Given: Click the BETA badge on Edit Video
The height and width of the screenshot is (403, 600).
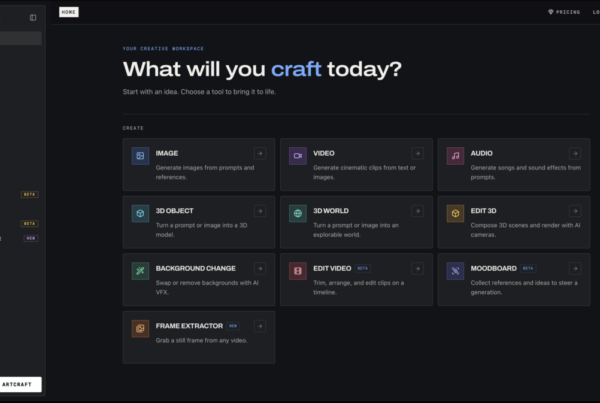Looking at the screenshot, I should pyautogui.click(x=362, y=268).
